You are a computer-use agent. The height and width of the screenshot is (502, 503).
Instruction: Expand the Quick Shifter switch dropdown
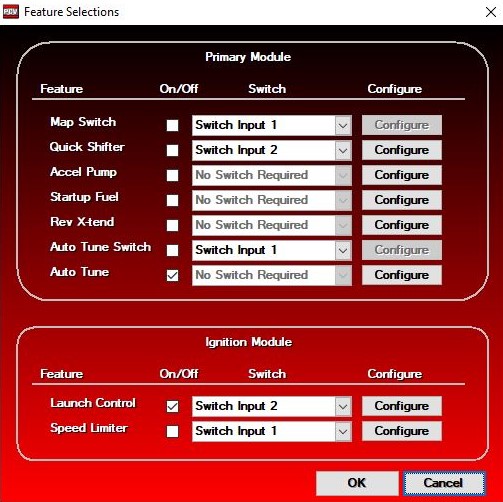(x=272, y=150)
